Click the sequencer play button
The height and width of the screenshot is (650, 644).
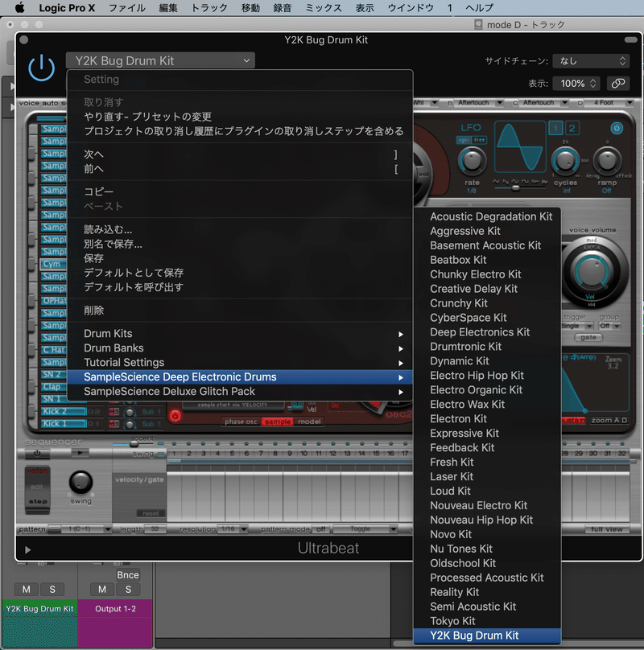click(x=80, y=453)
